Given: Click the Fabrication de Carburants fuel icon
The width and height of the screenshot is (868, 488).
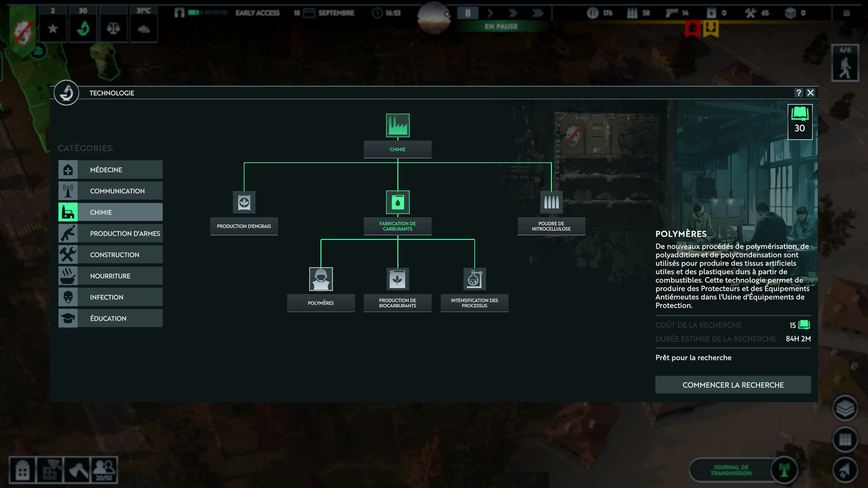Looking at the screenshot, I should click(397, 202).
